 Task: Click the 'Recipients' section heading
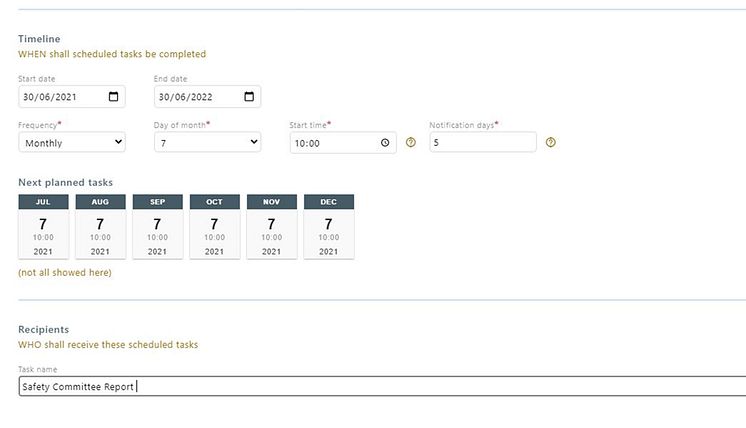point(43,330)
